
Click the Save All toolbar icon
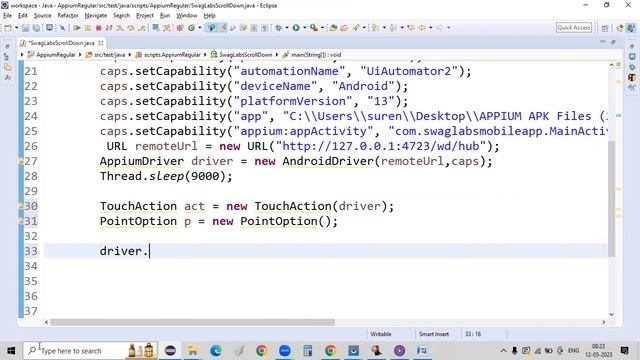point(36,28)
